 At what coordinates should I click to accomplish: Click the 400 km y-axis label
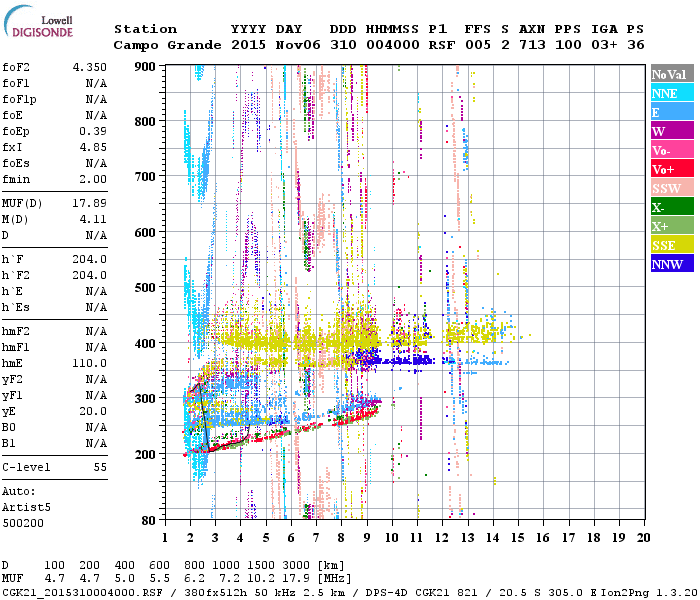pos(146,343)
